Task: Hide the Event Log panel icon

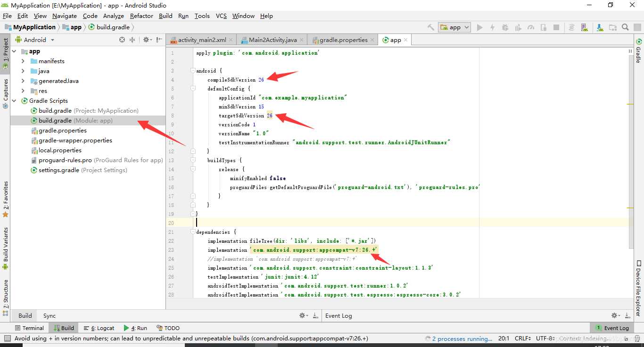Action: pos(627,315)
